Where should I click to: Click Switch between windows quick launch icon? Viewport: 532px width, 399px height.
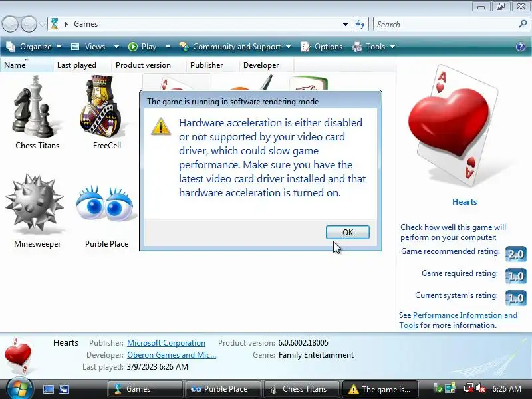coord(63,389)
